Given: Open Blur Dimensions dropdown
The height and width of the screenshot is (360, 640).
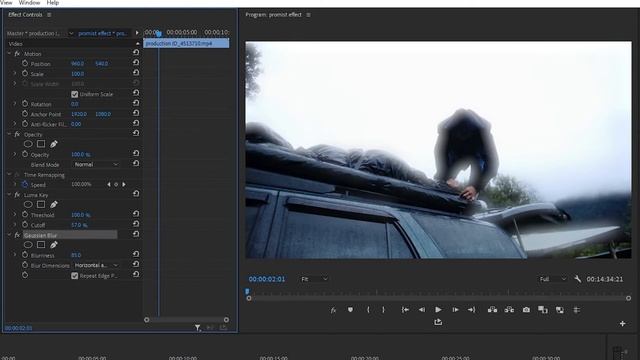Looking at the screenshot, I should pyautogui.click(x=96, y=265).
